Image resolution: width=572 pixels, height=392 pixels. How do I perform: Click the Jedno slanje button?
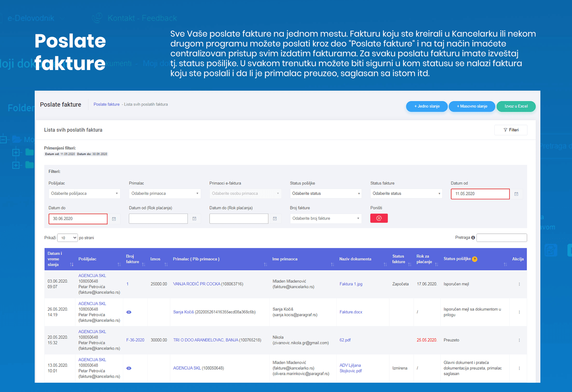pos(427,106)
